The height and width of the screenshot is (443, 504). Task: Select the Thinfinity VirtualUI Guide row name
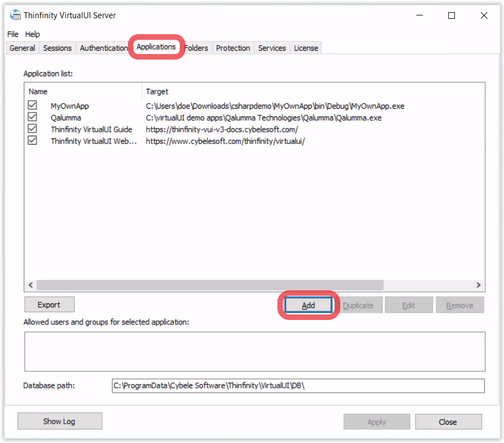click(92, 130)
